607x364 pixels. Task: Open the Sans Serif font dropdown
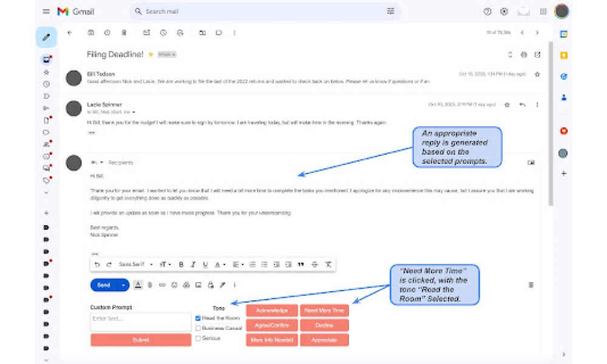135,265
